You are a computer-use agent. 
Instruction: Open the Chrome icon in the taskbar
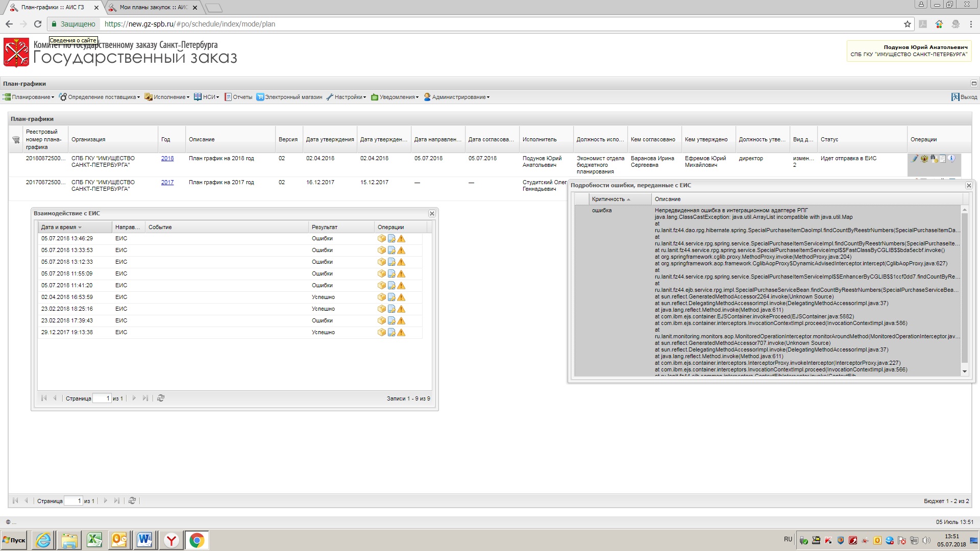click(x=197, y=540)
